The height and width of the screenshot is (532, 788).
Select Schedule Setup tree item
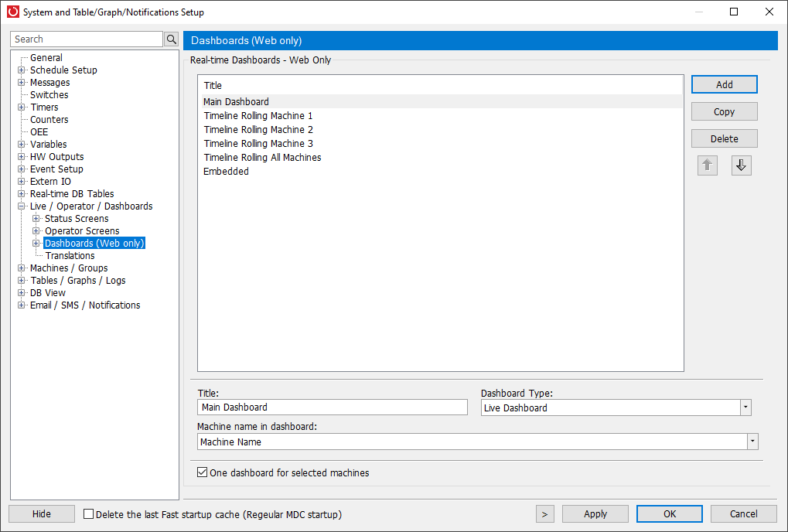point(63,70)
